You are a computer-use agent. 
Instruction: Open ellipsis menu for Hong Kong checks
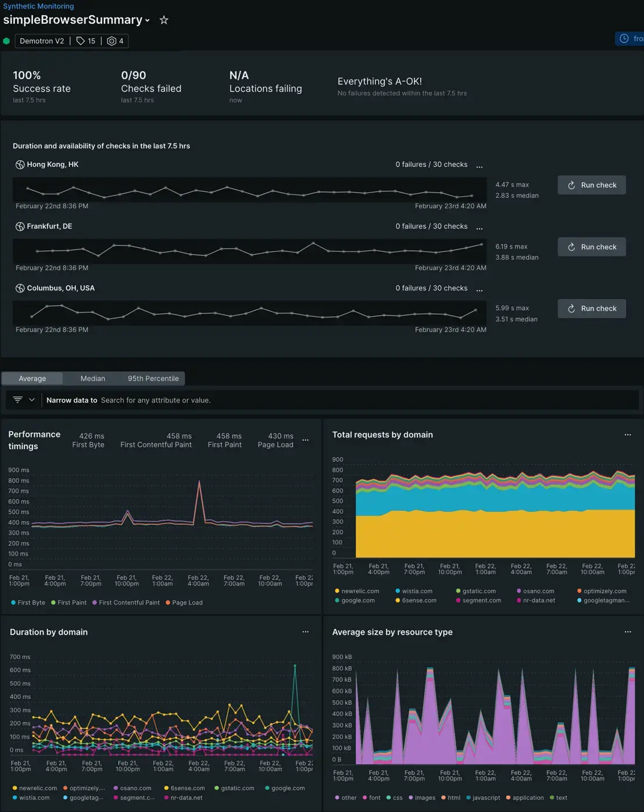point(480,166)
